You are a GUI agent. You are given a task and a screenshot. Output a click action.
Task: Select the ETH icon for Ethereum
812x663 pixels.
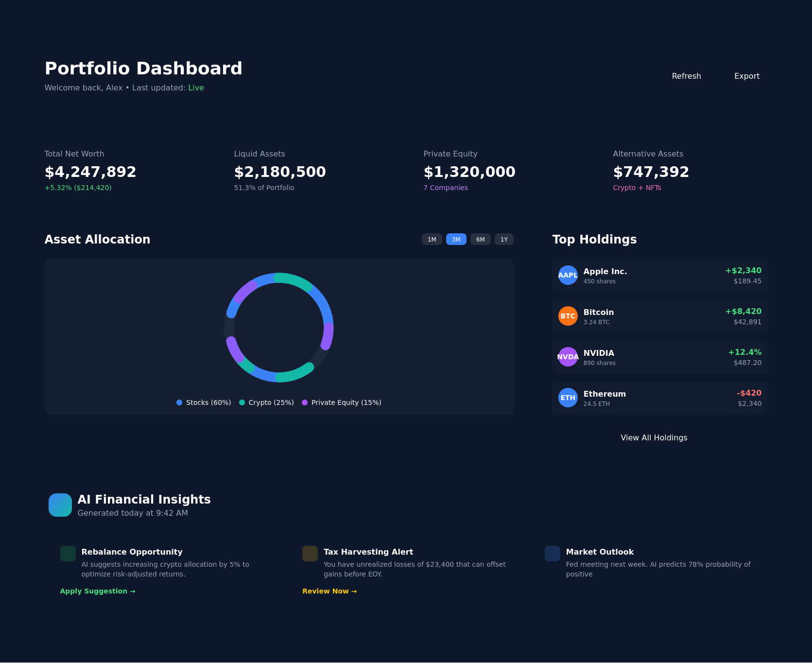coord(567,398)
